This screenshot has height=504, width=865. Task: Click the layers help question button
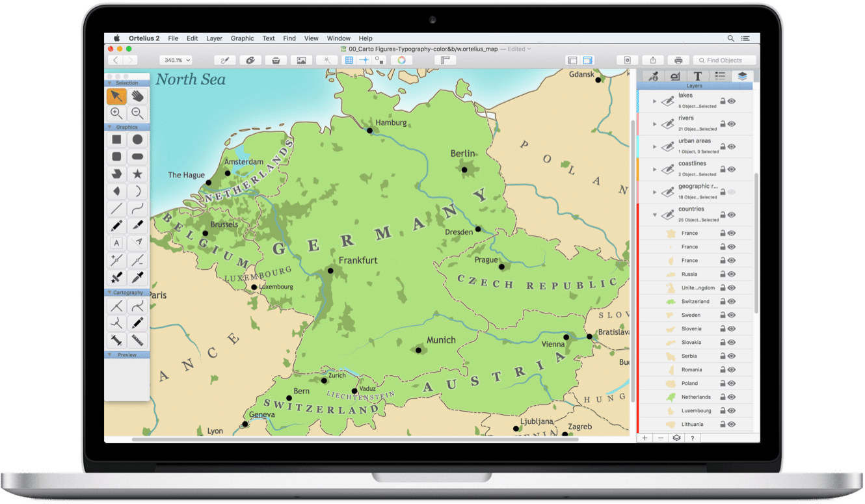[692, 438]
